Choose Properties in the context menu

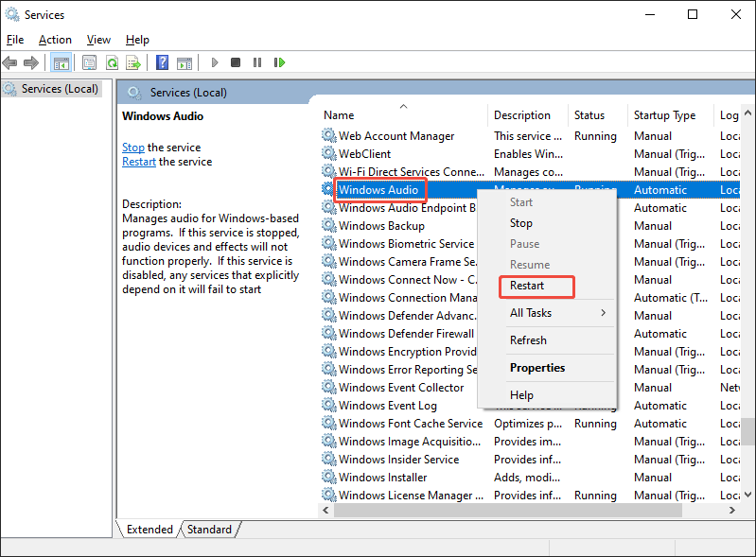point(547,368)
